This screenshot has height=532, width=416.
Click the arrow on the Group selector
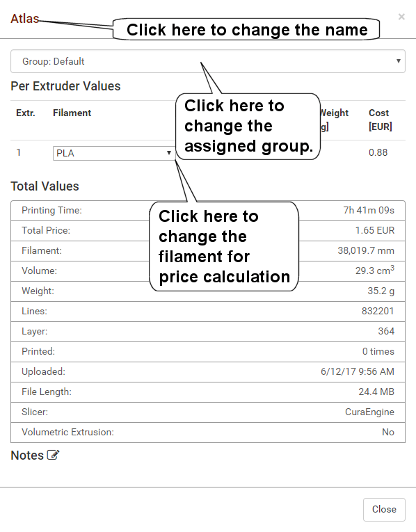399,61
